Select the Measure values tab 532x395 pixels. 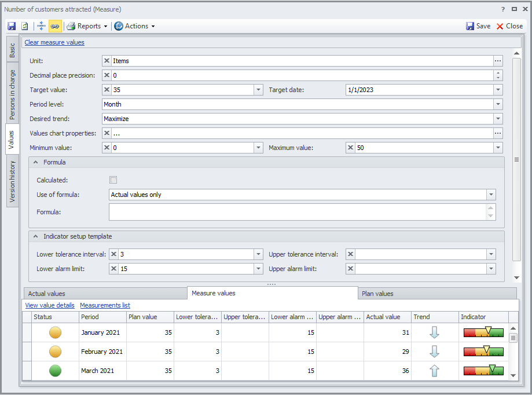pyautogui.click(x=273, y=293)
